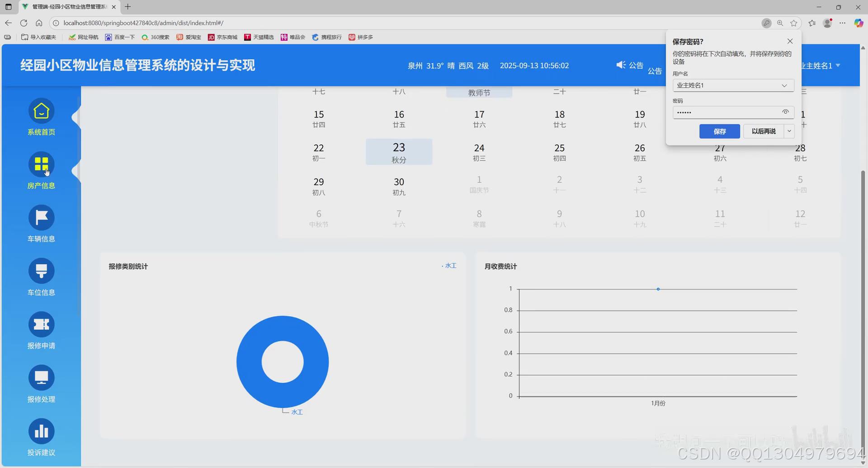Click the browser address bar URL
Screen dimensions: 868x468
(x=144, y=23)
